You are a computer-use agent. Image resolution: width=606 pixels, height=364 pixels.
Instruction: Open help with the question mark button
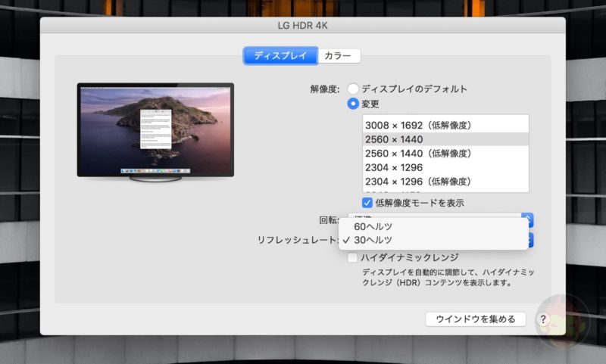tap(543, 319)
